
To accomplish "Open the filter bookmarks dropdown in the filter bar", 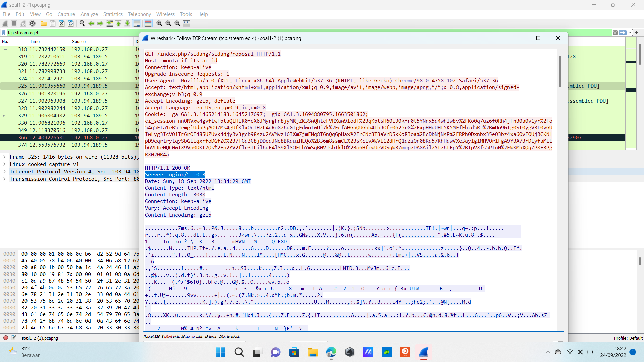I will tap(3, 33).
